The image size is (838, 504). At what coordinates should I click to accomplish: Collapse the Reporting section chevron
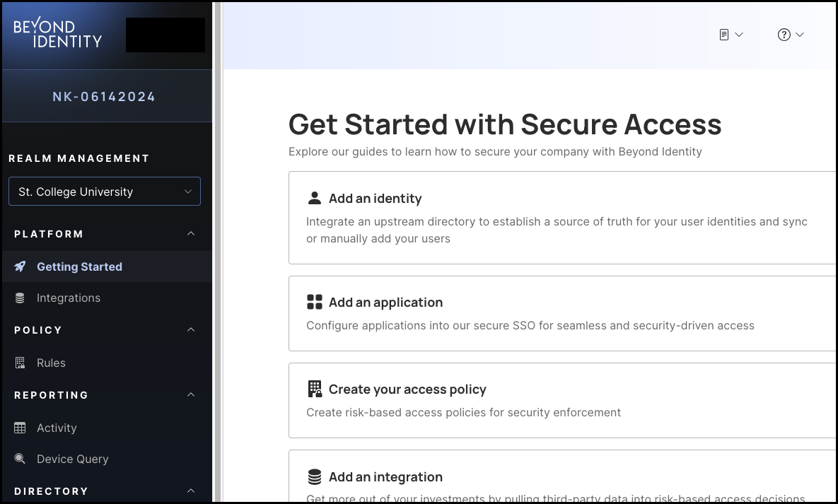pyautogui.click(x=191, y=394)
